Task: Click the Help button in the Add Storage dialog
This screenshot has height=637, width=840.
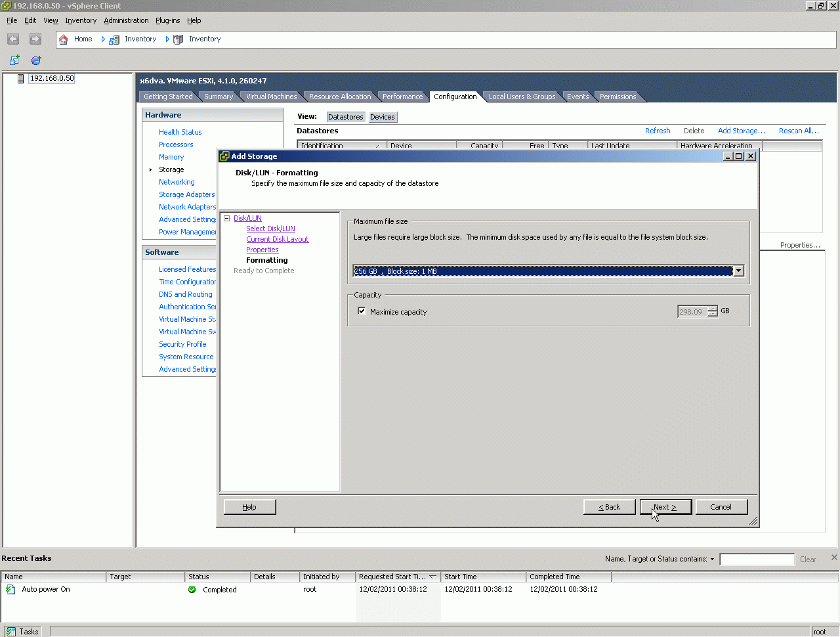Action: pos(249,507)
